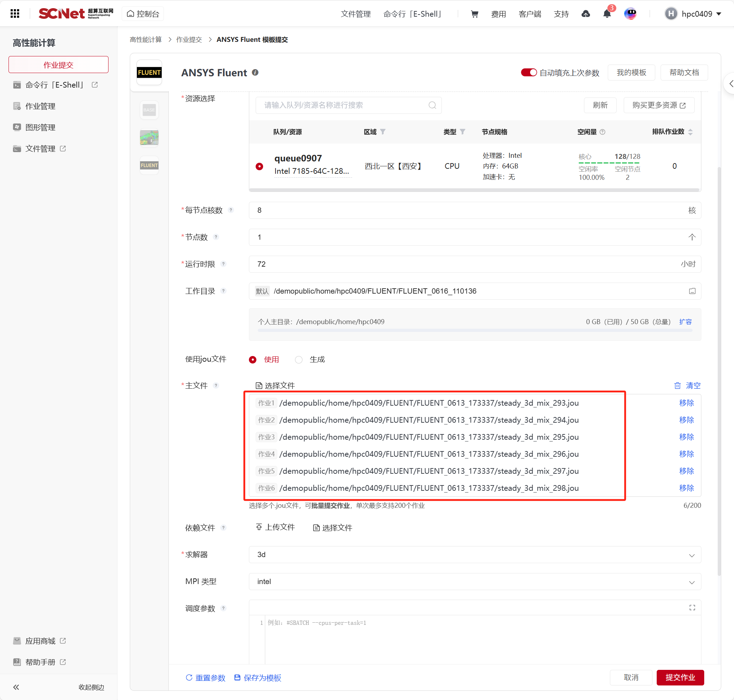The image size is (734, 700).
Task: Click the shopping cart icon
Action: click(x=474, y=14)
